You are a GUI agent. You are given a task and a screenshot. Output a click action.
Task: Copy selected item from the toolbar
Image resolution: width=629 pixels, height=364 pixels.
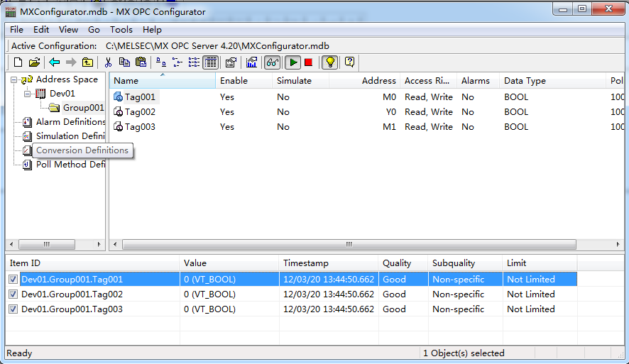(x=124, y=62)
